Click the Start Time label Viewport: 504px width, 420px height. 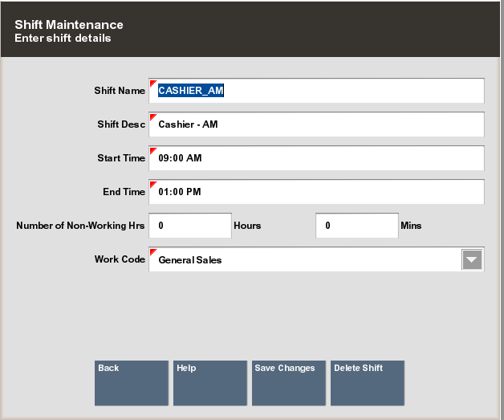pyautogui.click(x=121, y=158)
